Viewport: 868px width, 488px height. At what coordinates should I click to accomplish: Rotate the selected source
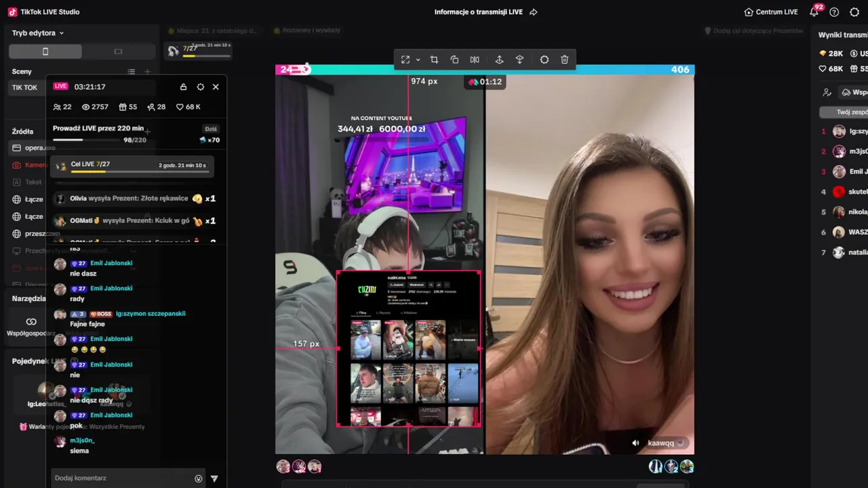pos(454,60)
